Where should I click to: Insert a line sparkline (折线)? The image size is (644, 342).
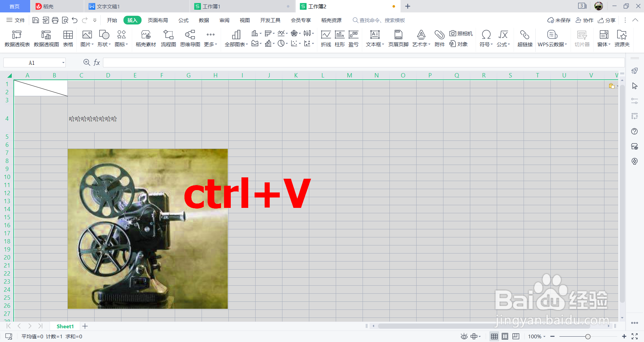326,38
